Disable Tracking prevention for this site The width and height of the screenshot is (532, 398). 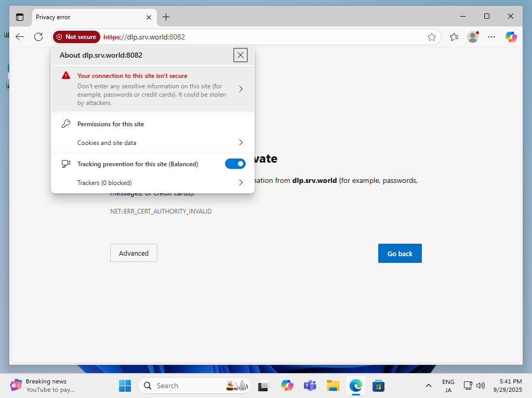pos(235,163)
